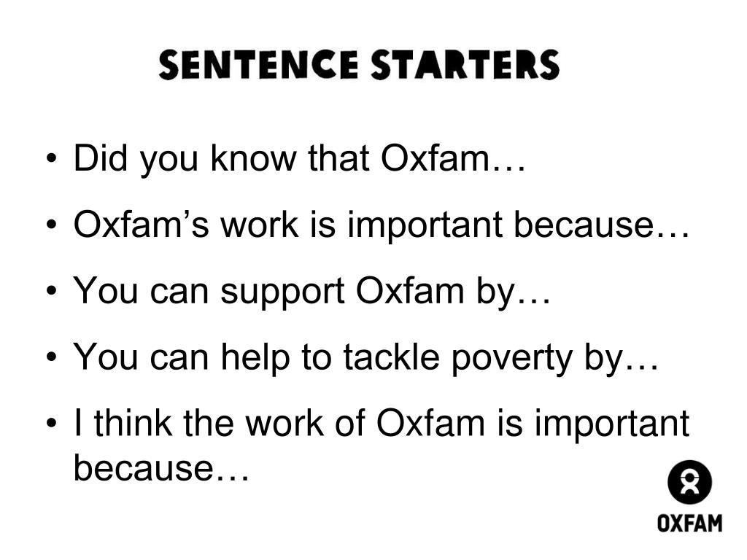Click the Oxfam circular logo icon
This screenshot has width=747, height=560.
(x=689, y=483)
